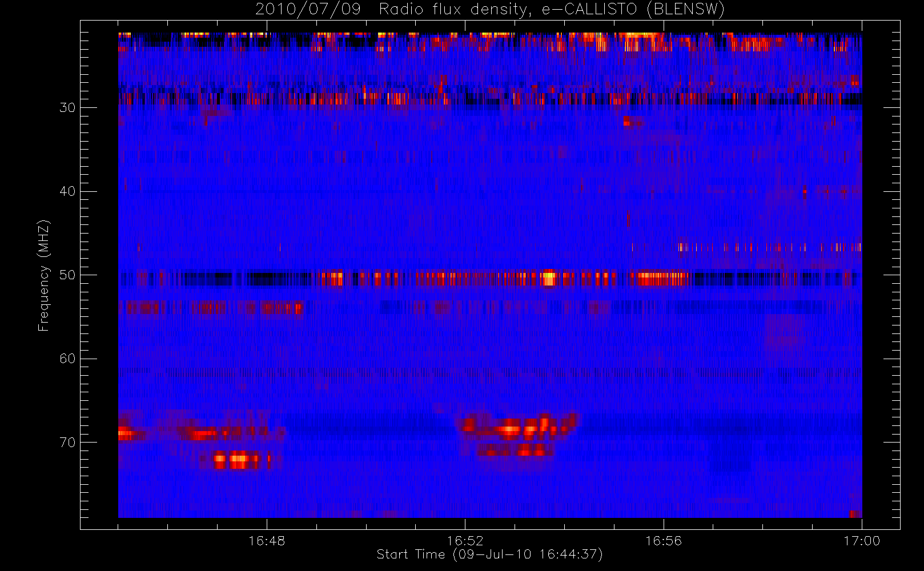Click the plot title 'Radio flux density, e-CALLISTO (BLENSW)'

[x=552, y=10]
